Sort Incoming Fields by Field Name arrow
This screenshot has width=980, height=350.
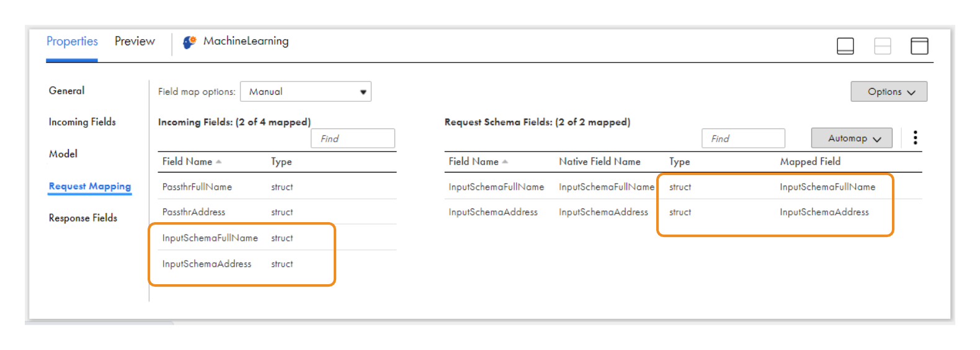tap(218, 162)
